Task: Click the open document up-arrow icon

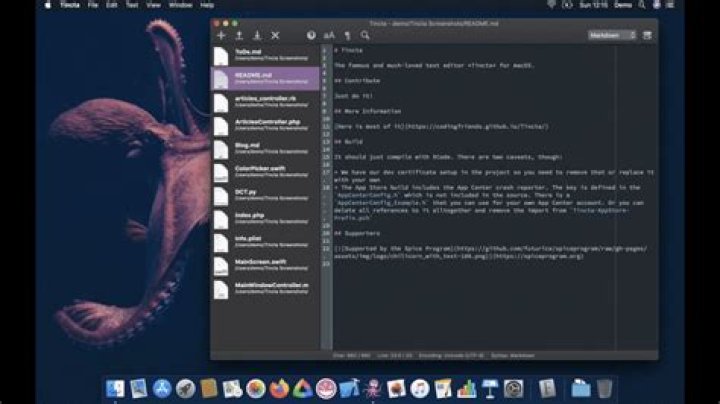Action: [x=239, y=35]
